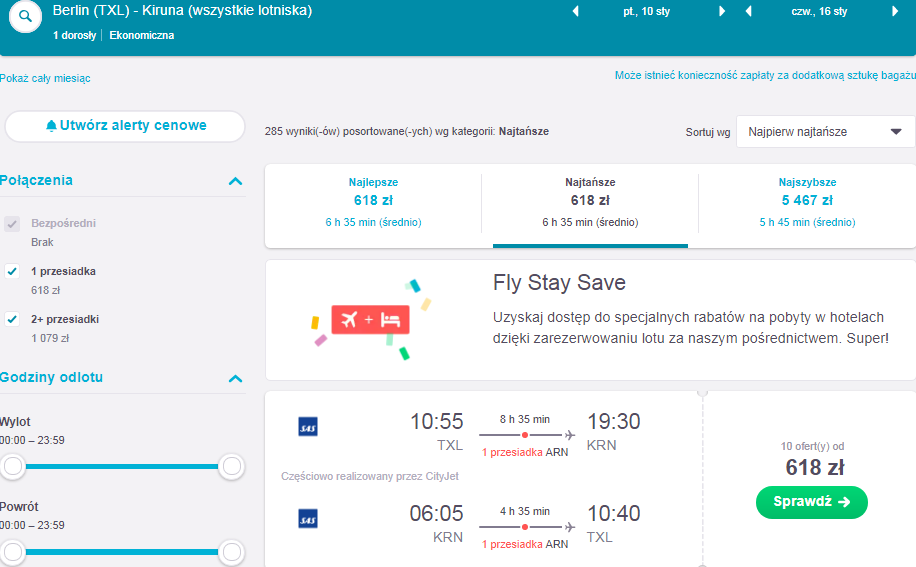Uncheck the 1 przesiadka filter
This screenshot has width=916, height=567.
pyautogui.click(x=12, y=271)
